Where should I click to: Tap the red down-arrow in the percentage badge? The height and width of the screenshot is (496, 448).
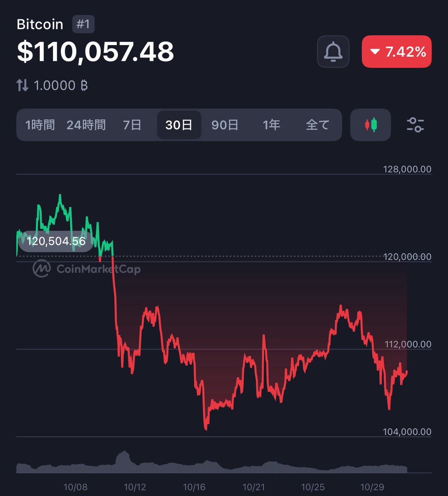coord(375,51)
